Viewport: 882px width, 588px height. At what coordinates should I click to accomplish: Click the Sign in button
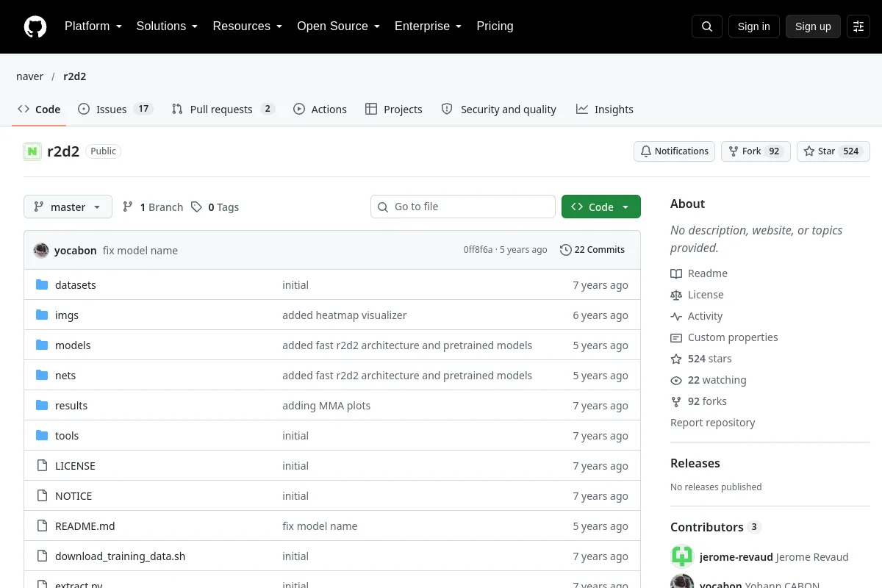coord(753,26)
